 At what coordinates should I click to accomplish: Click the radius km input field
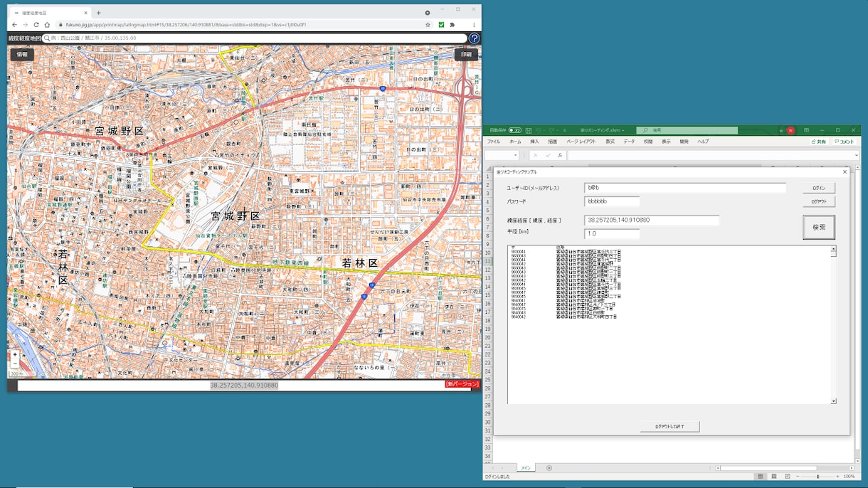pos(612,233)
